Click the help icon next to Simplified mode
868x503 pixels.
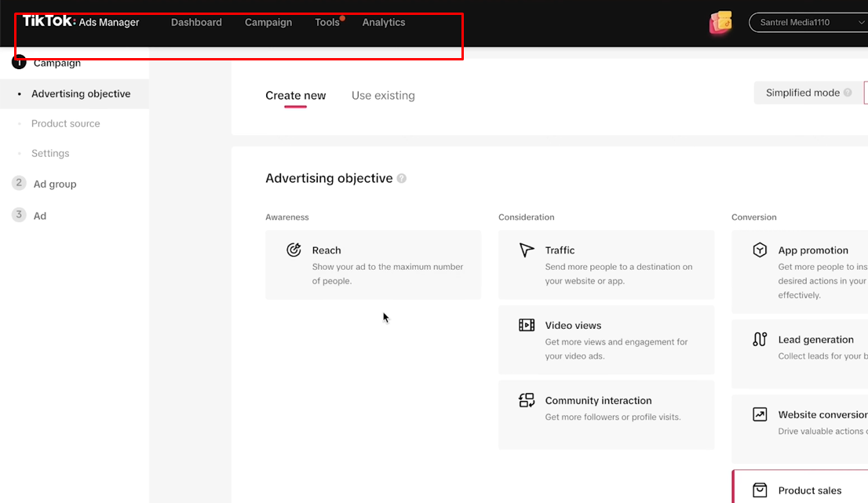point(848,93)
